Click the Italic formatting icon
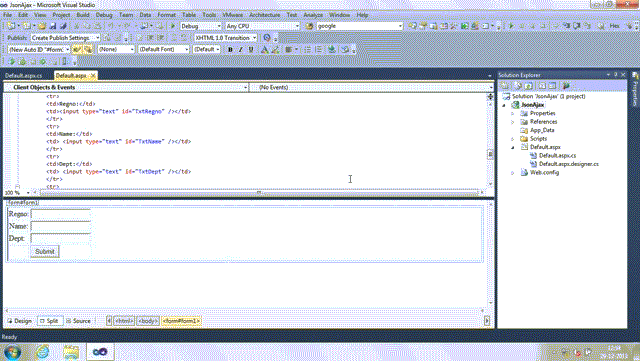The image size is (640, 361). [240, 49]
